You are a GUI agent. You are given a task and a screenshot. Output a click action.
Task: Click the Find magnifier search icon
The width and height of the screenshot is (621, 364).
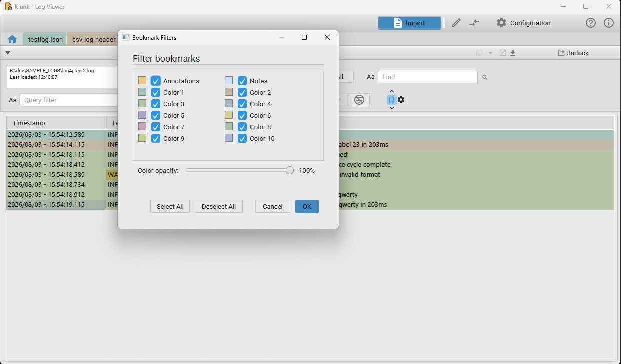(x=485, y=77)
